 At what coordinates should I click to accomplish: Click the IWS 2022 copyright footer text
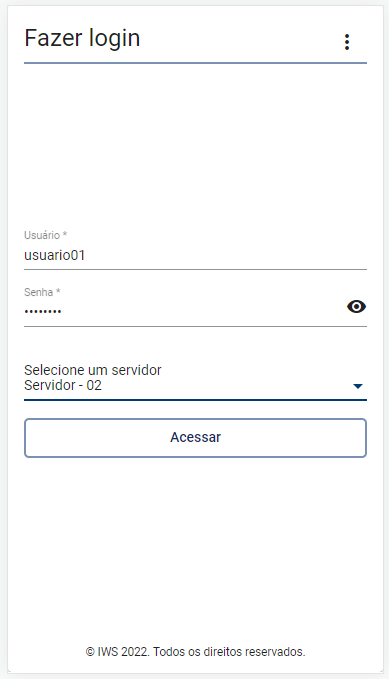pos(195,652)
